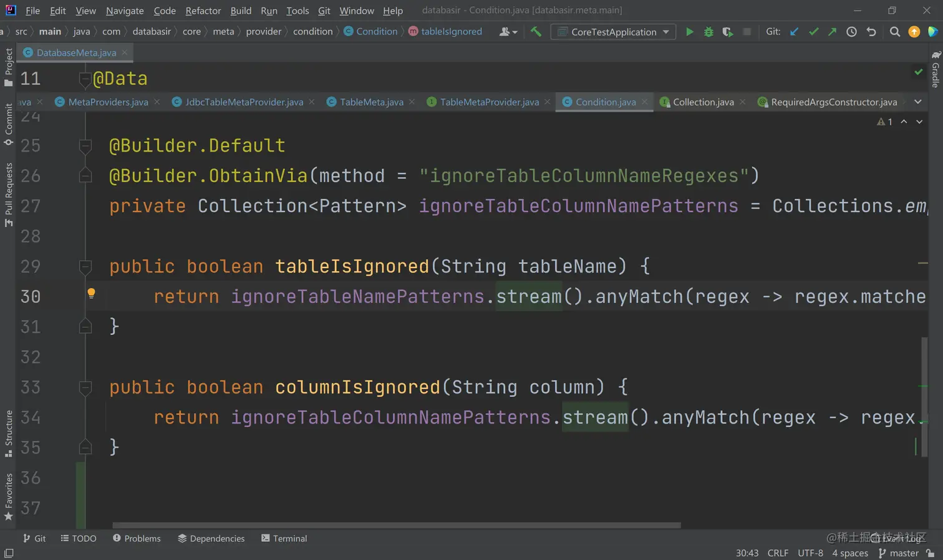Open Search Everywhere magnifier icon
Image resolution: width=943 pixels, height=560 pixels.
(894, 32)
